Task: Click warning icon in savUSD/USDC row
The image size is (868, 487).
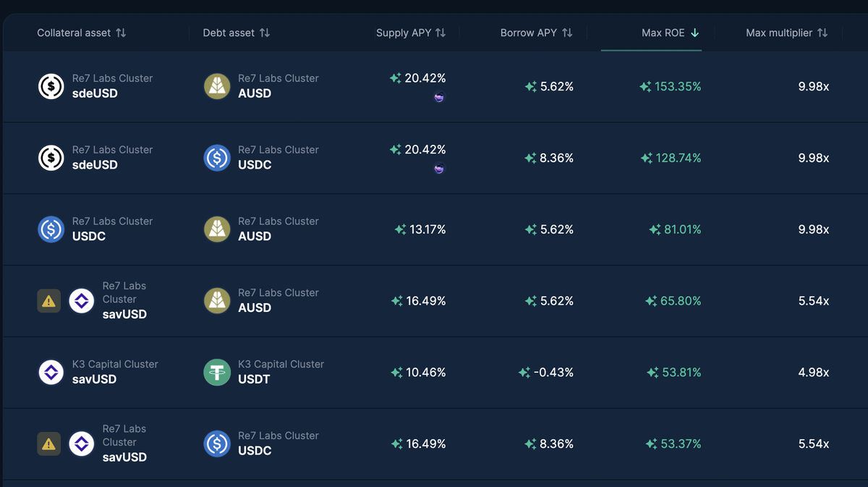Action: tap(48, 444)
